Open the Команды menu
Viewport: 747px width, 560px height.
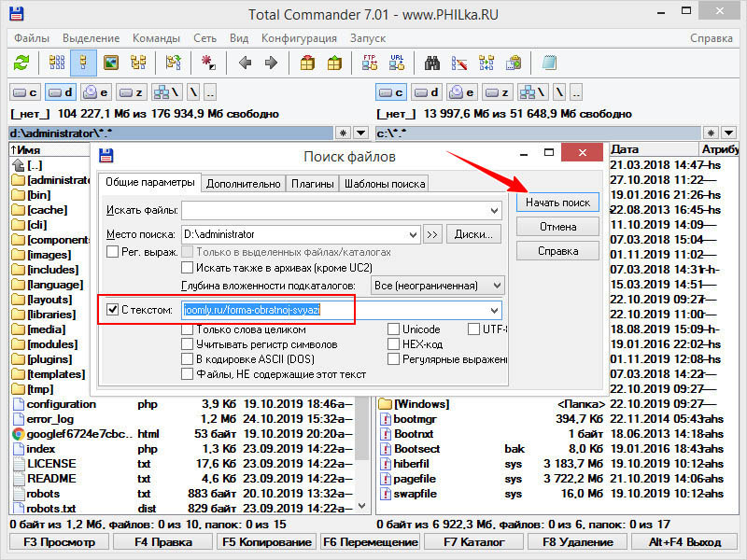click(x=156, y=38)
